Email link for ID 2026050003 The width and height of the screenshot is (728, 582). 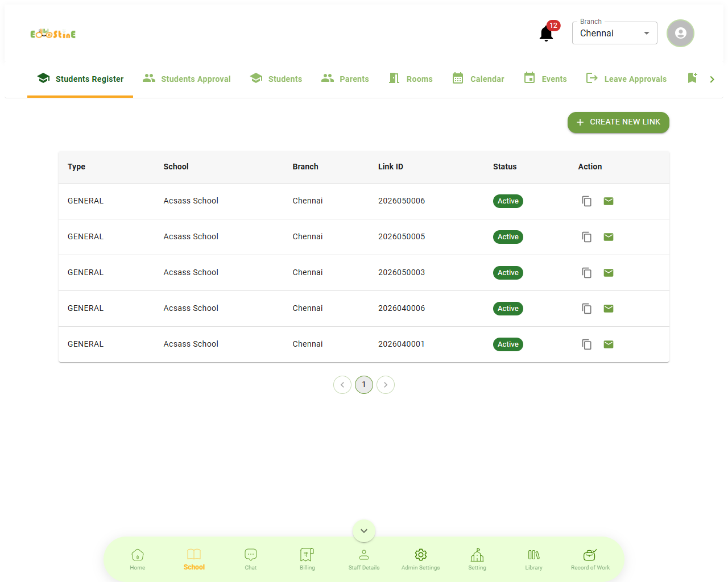tap(609, 273)
